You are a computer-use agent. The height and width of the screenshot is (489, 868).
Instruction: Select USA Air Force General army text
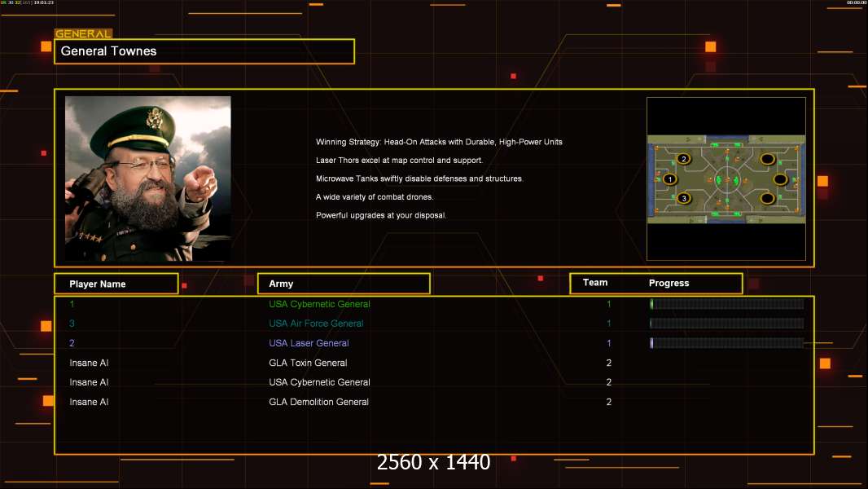pos(316,324)
